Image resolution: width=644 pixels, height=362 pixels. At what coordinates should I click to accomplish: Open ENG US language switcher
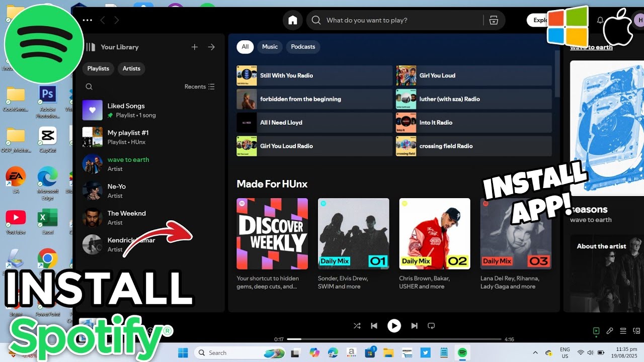pyautogui.click(x=565, y=352)
